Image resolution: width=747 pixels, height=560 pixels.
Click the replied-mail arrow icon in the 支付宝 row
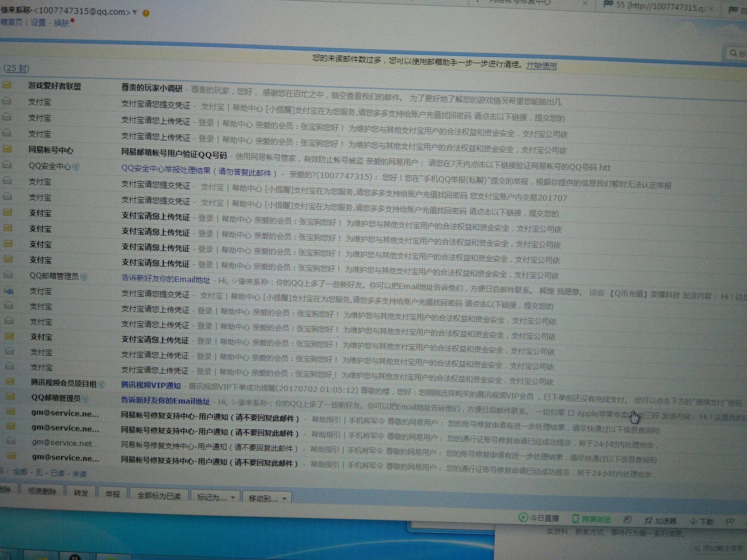[x=9, y=290]
